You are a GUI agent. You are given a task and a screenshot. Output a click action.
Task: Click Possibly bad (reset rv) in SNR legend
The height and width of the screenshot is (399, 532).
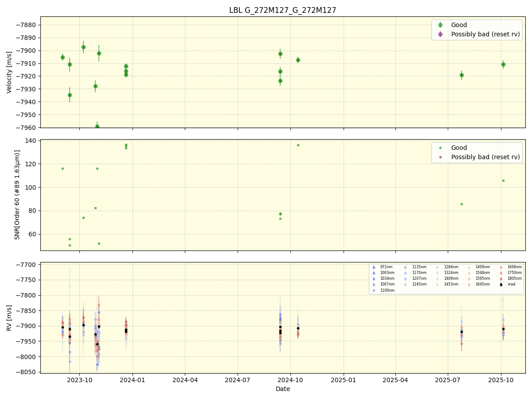click(x=485, y=157)
